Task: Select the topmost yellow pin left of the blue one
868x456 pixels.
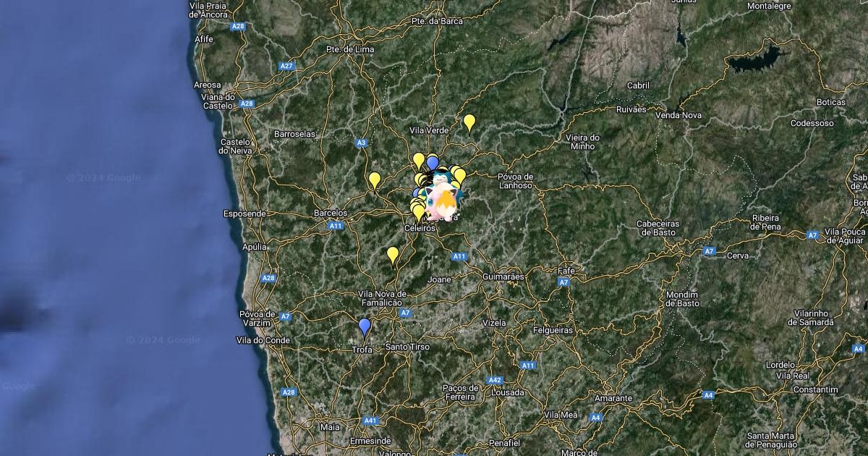Action: pyautogui.click(x=419, y=160)
